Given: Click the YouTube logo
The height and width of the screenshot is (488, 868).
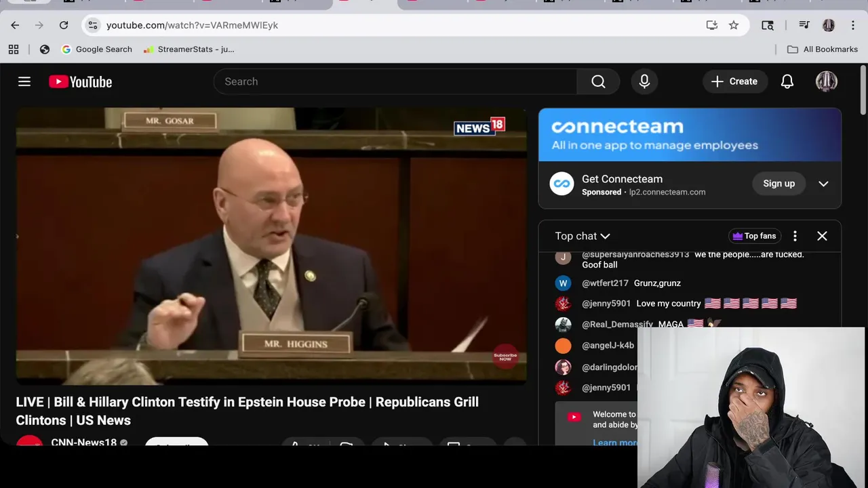Looking at the screenshot, I should (x=80, y=81).
